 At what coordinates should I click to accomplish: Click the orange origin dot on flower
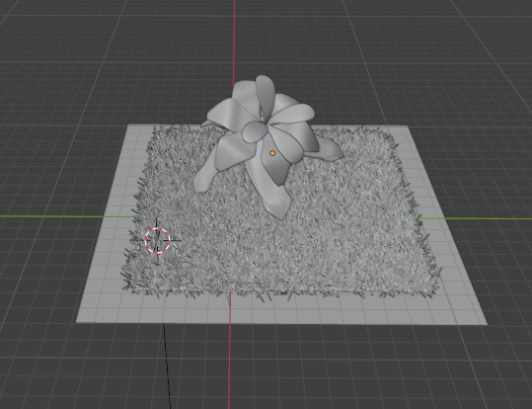[x=272, y=153]
